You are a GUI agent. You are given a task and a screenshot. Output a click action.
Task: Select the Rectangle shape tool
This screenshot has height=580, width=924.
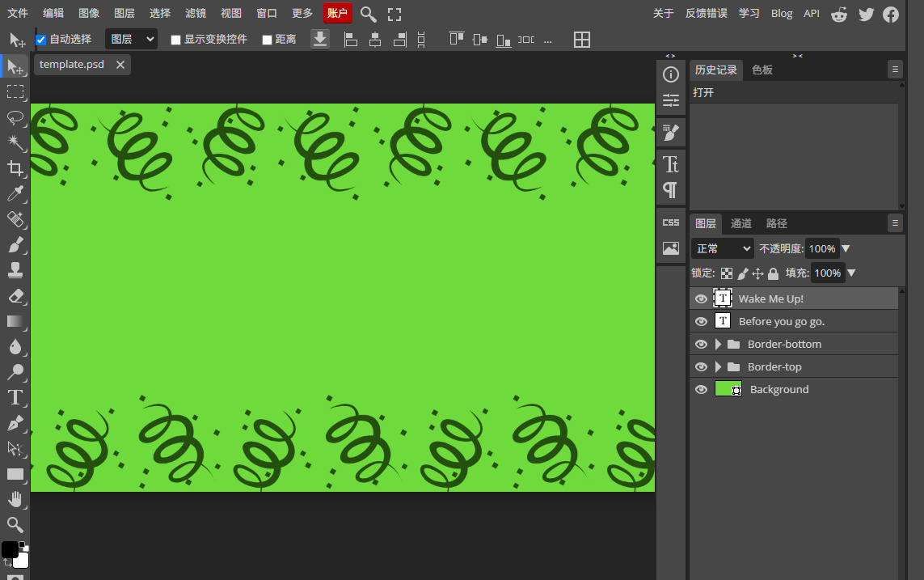click(x=15, y=474)
